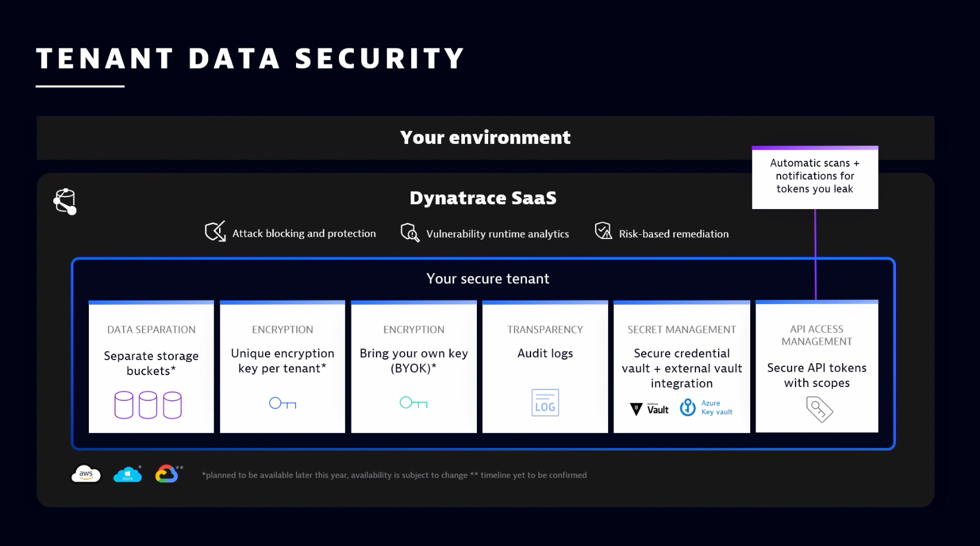Click the token leak notification callout box
This screenshot has width=980, height=546.
(x=815, y=176)
